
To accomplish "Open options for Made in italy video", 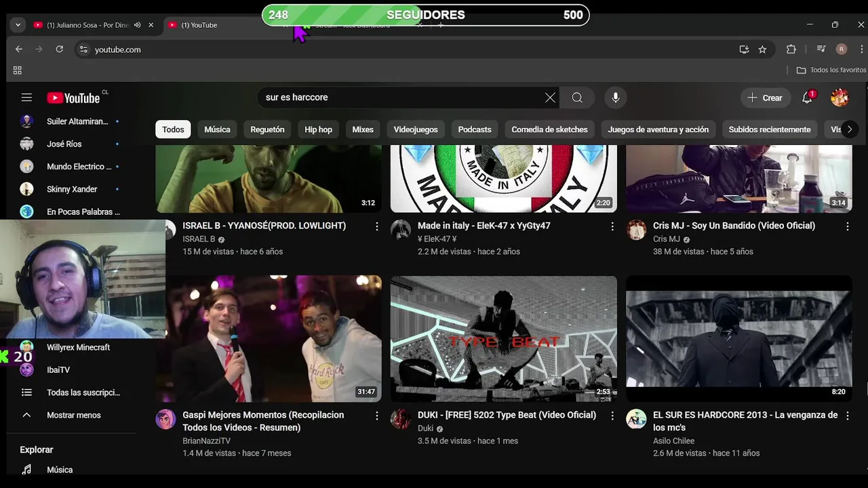I will click(x=612, y=226).
